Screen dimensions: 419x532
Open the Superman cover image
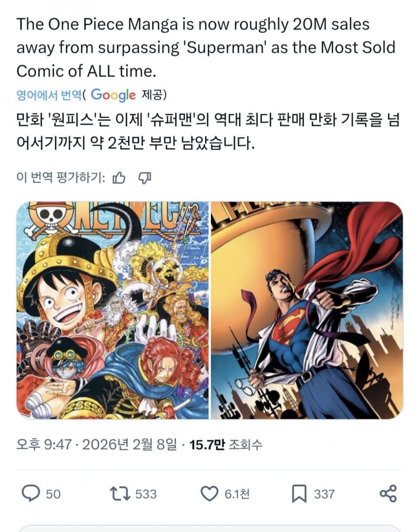tap(307, 310)
